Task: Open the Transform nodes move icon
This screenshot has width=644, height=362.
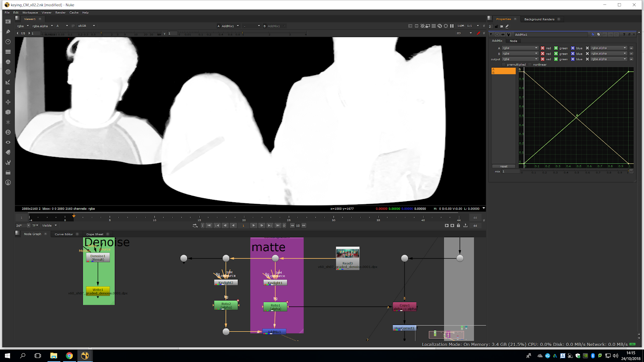Action: [x=8, y=102]
